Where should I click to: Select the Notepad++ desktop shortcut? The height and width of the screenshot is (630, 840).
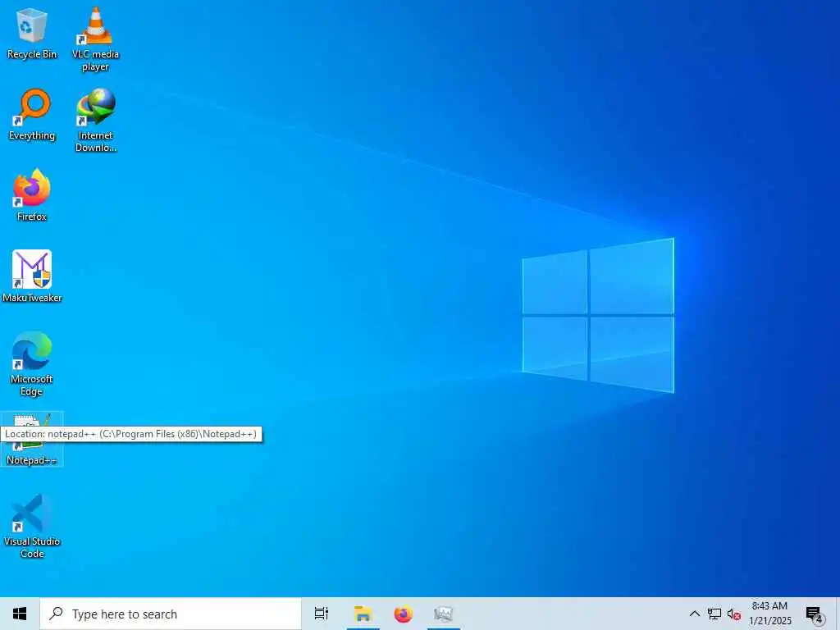tap(32, 440)
